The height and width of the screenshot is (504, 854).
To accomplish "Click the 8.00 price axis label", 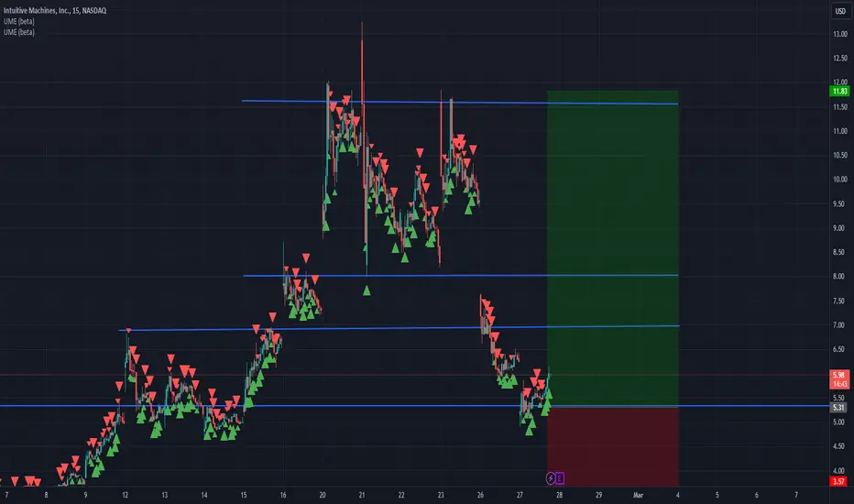I will click(x=840, y=276).
